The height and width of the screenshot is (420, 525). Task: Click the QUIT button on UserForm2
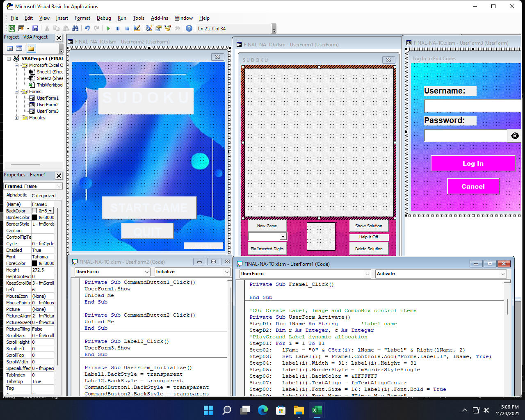click(147, 231)
